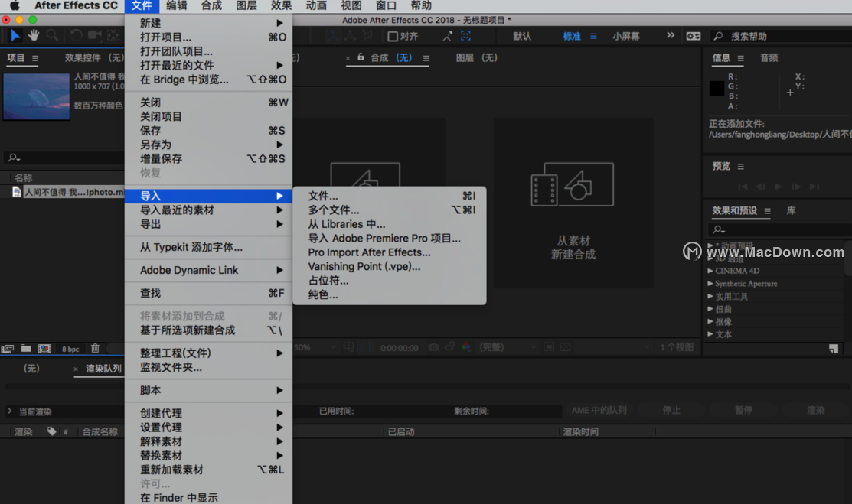Click the 渲染 render button
Viewport: 852px width, 504px height.
(x=815, y=411)
